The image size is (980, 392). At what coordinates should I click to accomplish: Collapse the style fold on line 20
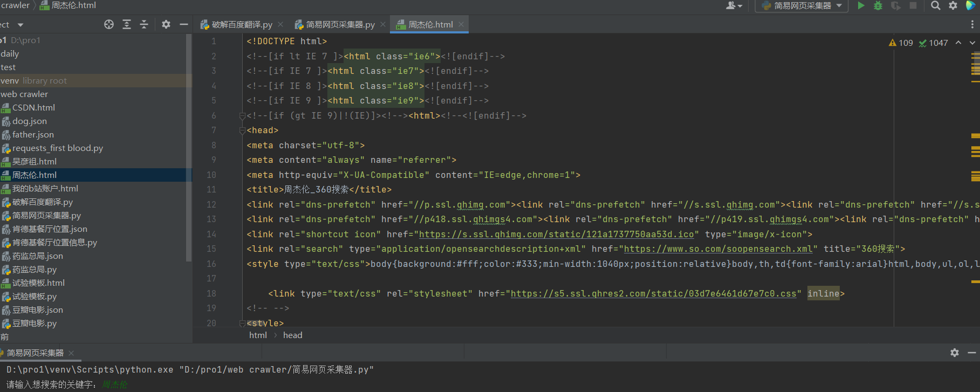coord(242,323)
